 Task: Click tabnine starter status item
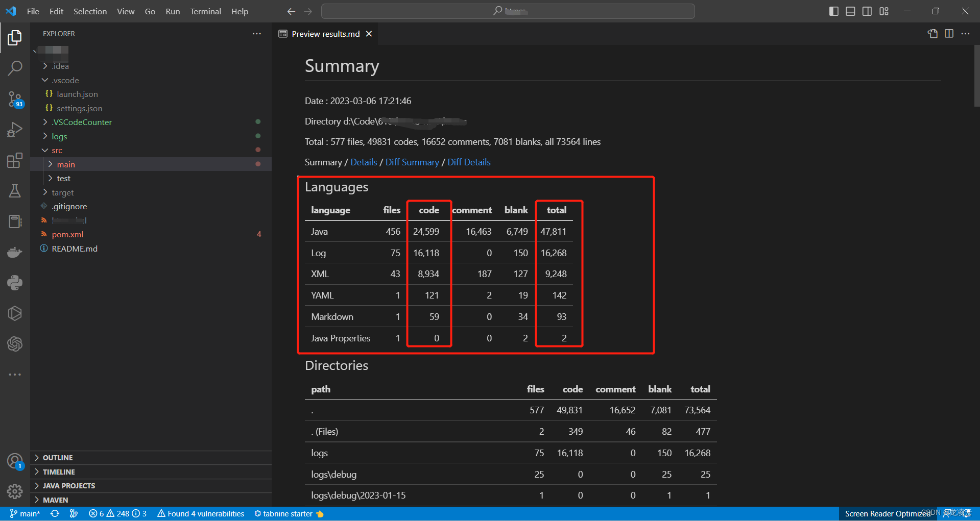tap(289, 513)
